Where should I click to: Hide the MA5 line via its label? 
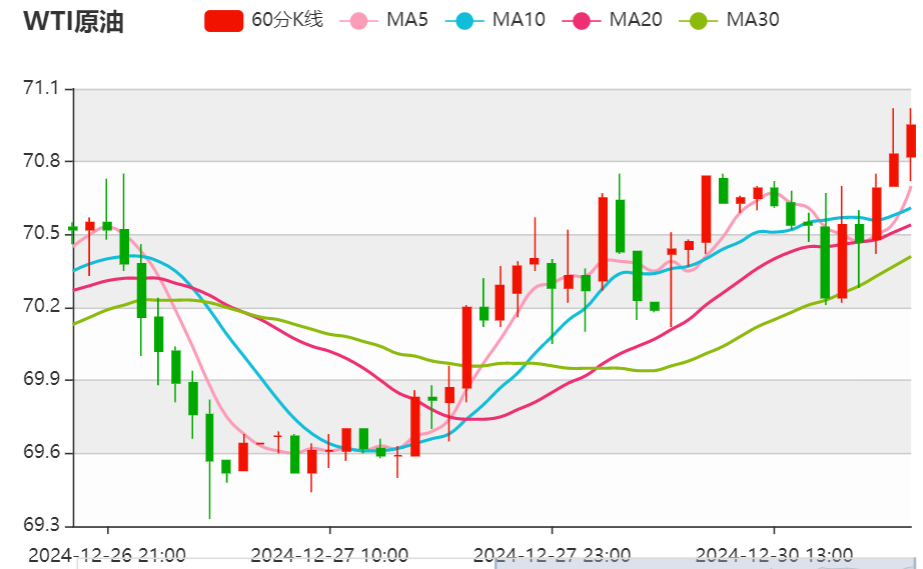point(407,20)
